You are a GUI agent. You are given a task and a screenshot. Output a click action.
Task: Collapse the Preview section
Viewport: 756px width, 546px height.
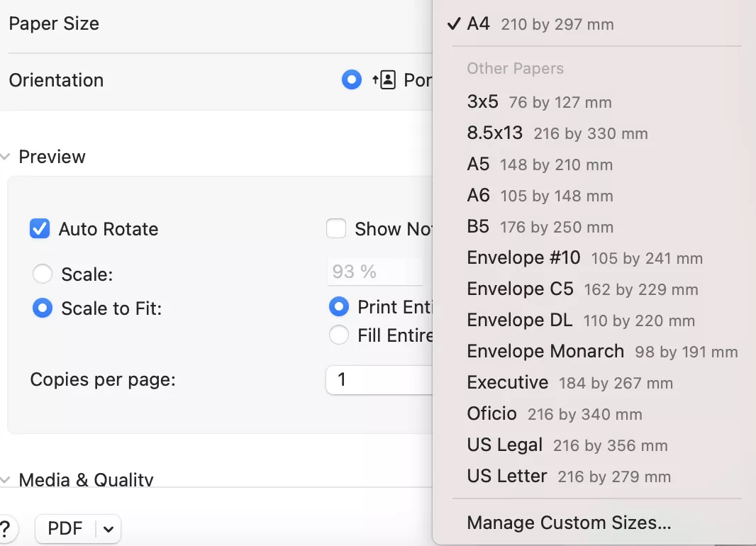click(x=6, y=157)
